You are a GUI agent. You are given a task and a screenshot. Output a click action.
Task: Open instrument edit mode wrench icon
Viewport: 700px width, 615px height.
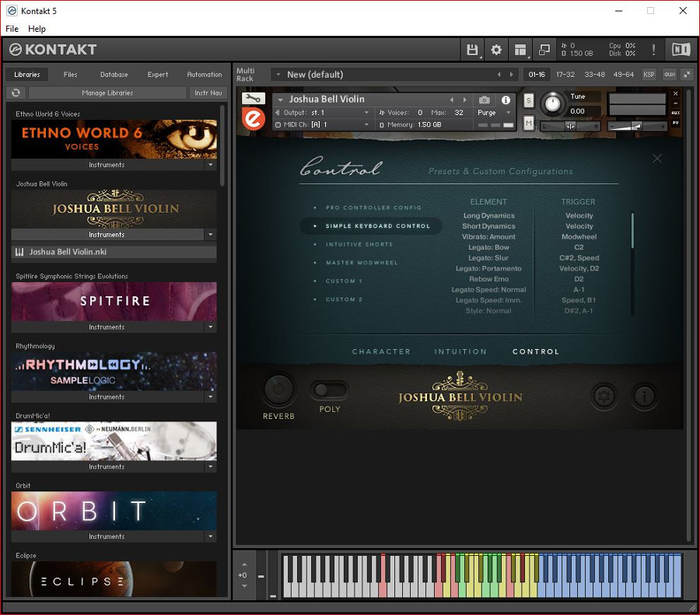point(253,98)
